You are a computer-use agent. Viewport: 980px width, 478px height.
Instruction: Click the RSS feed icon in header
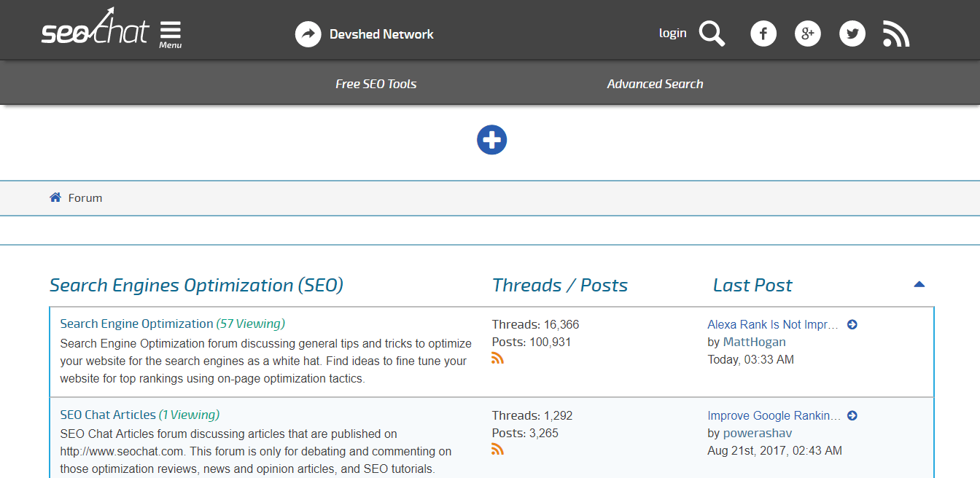(x=896, y=34)
